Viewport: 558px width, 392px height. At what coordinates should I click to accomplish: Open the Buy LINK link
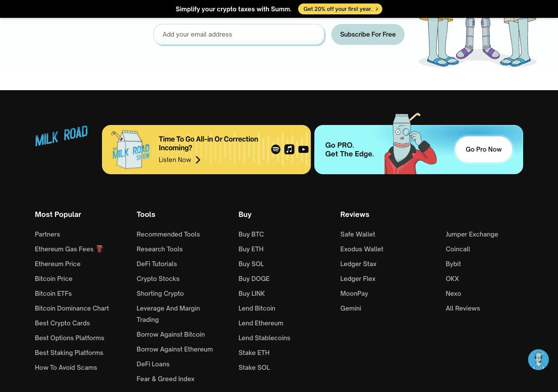click(252, 294)
